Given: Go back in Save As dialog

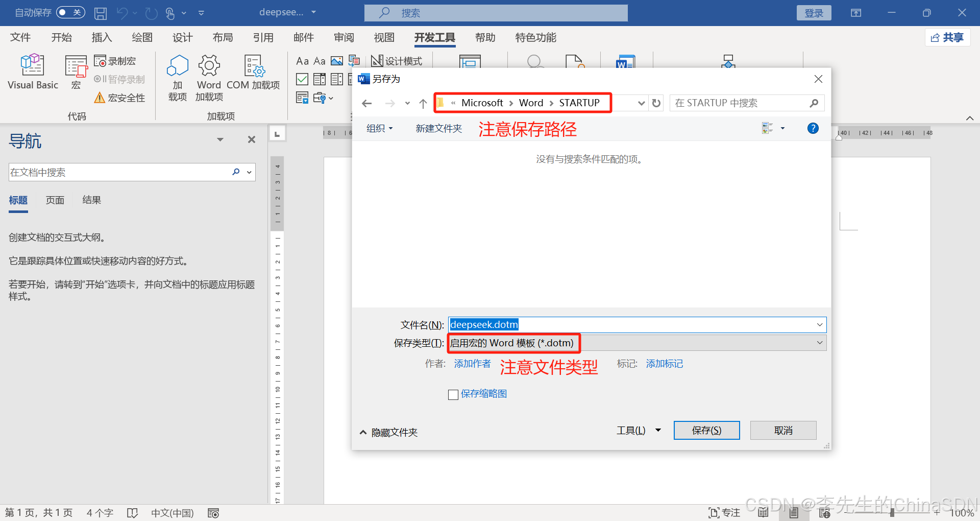Looking at the screenshot, I should pos(366,103).
